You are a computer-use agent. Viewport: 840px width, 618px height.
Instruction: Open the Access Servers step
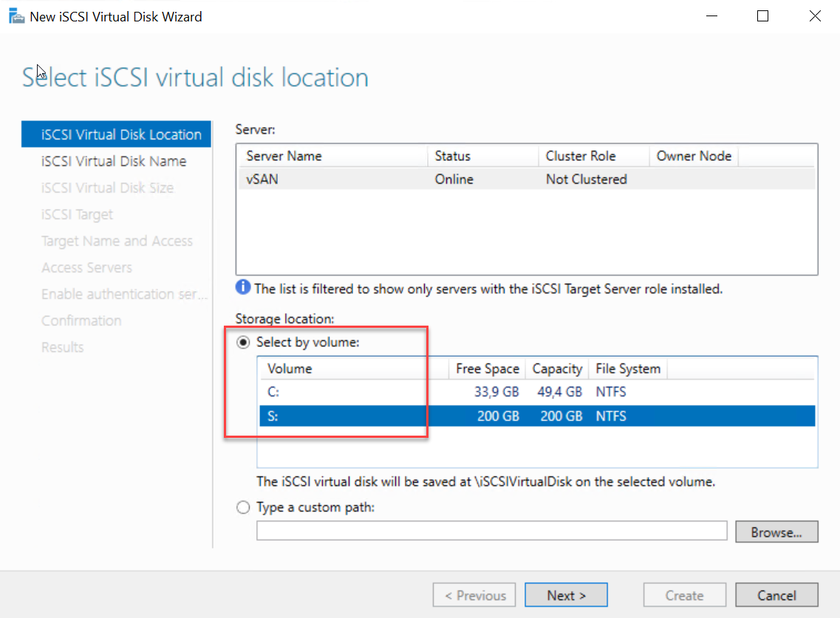[86, 268]
